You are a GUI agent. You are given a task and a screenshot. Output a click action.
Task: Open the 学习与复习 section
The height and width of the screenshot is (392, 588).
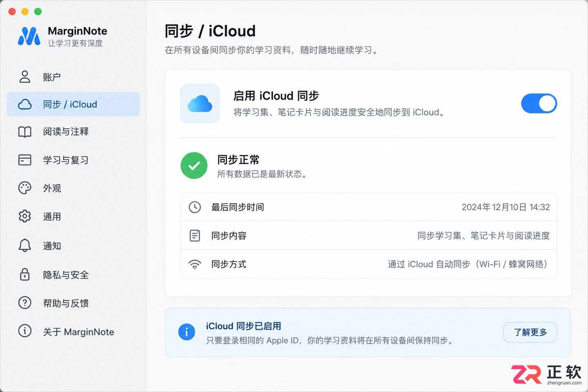(x=73, y=160)
